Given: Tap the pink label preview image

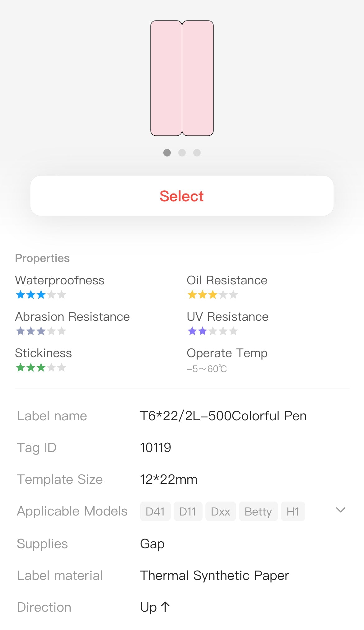Looking at the screenshot, I should click(x=182, y=78).
